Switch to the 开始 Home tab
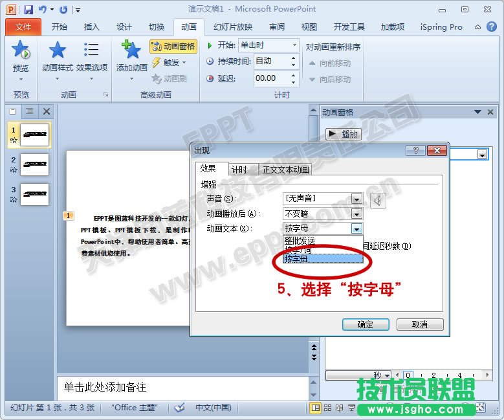This screenshot has width=504, height=420. pyautogui.click(x=60, y=27)
